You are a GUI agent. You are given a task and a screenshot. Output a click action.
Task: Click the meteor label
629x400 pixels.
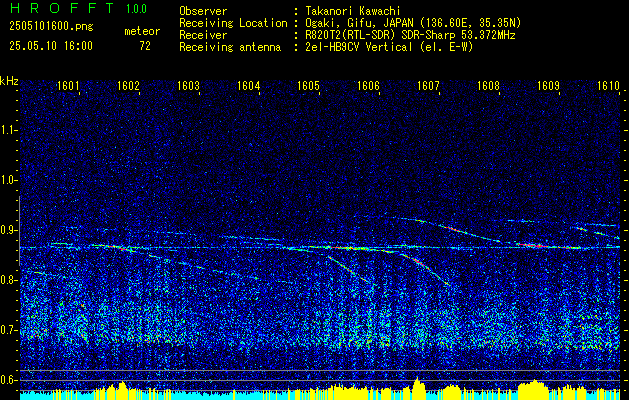pyautogui.click(x=142, y=31)
